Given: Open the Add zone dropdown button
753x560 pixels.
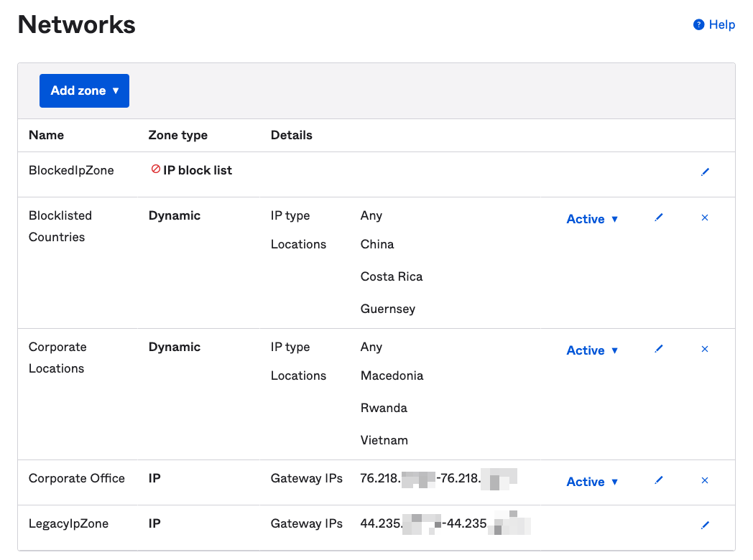Looking at the screenshot, I should [84, 90].
